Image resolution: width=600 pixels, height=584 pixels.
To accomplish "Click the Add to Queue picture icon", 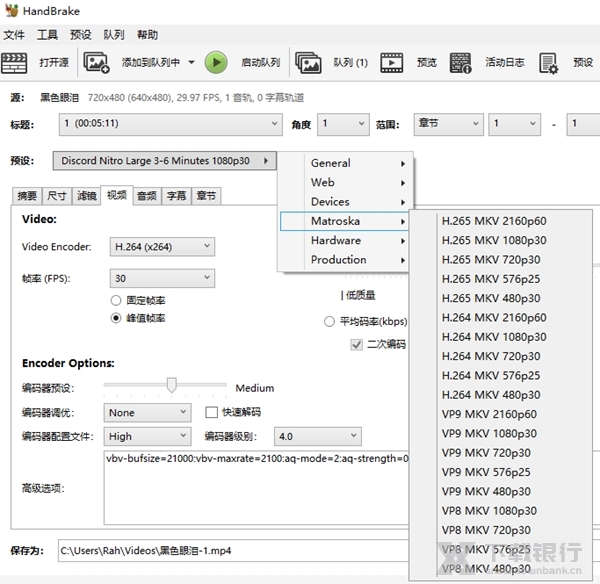I will (x=96, y=62).
